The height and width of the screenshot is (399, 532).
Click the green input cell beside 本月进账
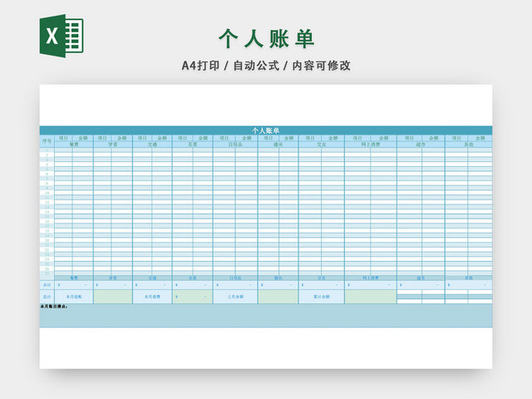pos(113,297)
